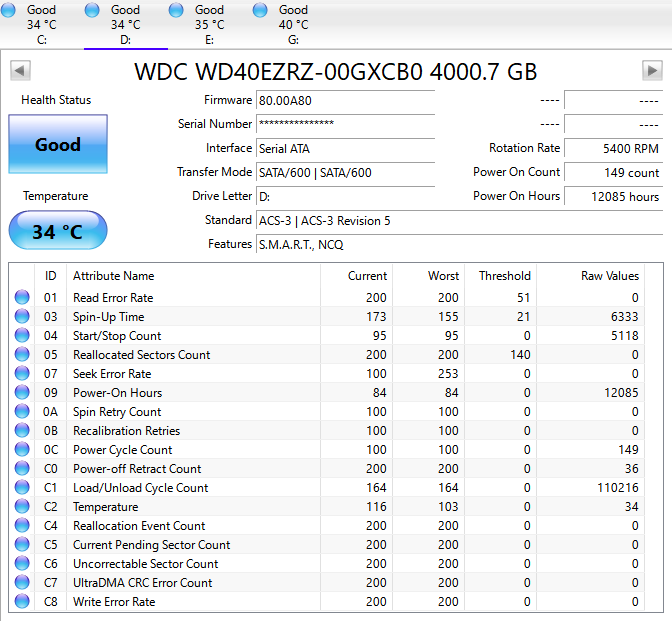The width and height of the screenshot is (672, 621).
Task: Click the status orb above E: drive
Action: pos(176,10)
